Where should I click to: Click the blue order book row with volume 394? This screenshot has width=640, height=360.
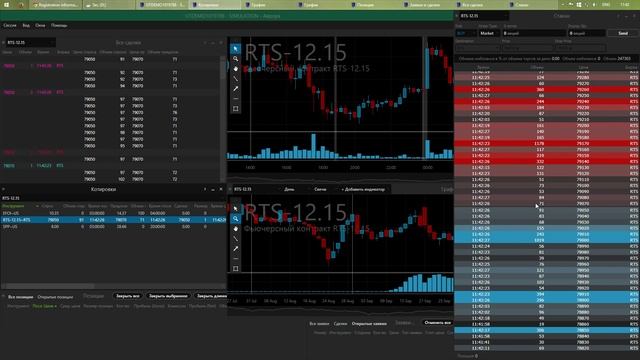546,294
